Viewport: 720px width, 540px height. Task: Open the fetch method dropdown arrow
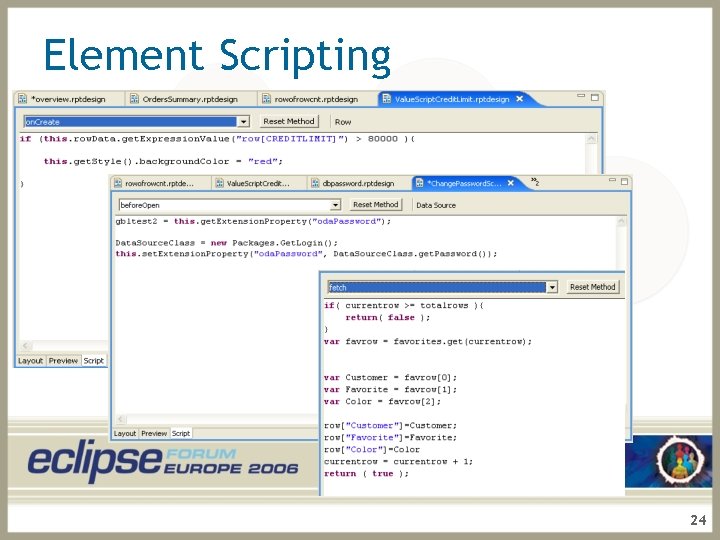click(552, 287)
